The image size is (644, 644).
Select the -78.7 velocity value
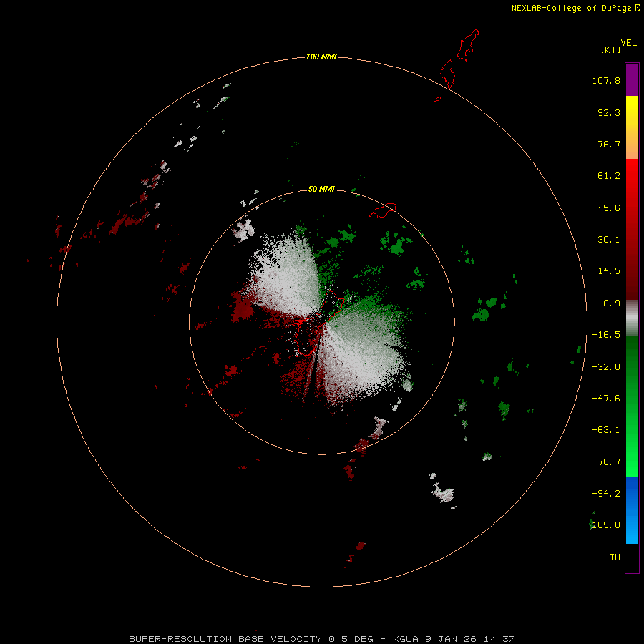point(606,462)
